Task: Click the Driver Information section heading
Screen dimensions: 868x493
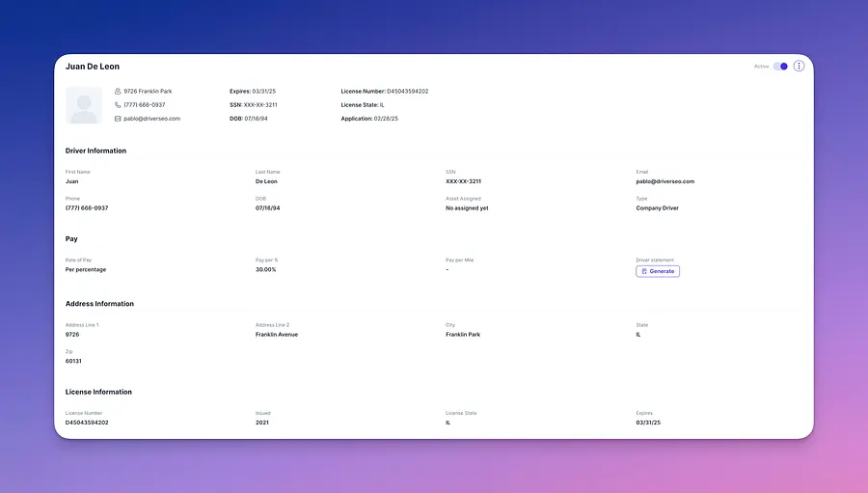Action: 95,151
